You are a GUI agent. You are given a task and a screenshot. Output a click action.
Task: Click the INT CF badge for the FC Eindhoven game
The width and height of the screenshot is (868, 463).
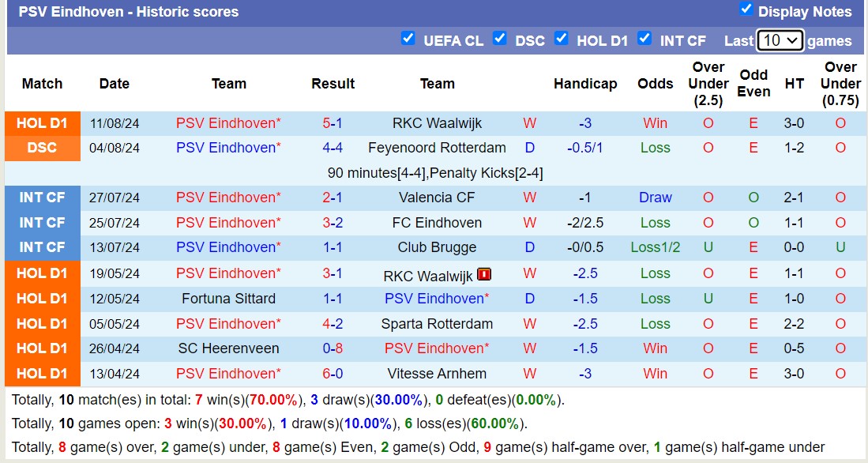click(x=42, y=223)
